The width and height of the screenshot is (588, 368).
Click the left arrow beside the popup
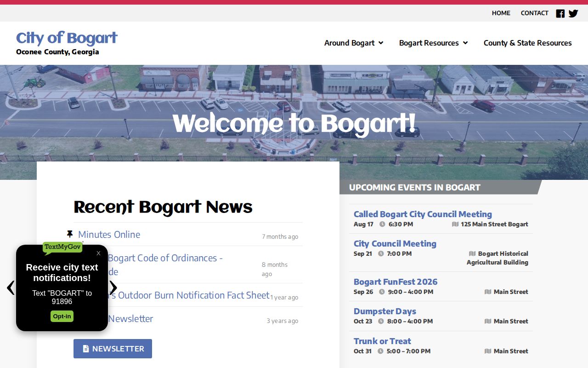pyautogui.click(x=11, y=288)
